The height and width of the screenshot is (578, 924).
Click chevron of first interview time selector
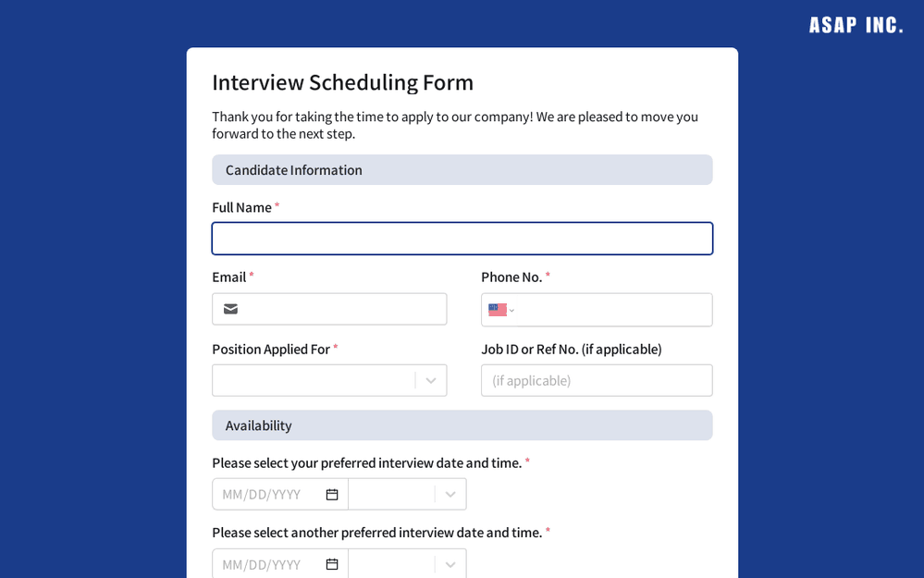tap(450, 494)
